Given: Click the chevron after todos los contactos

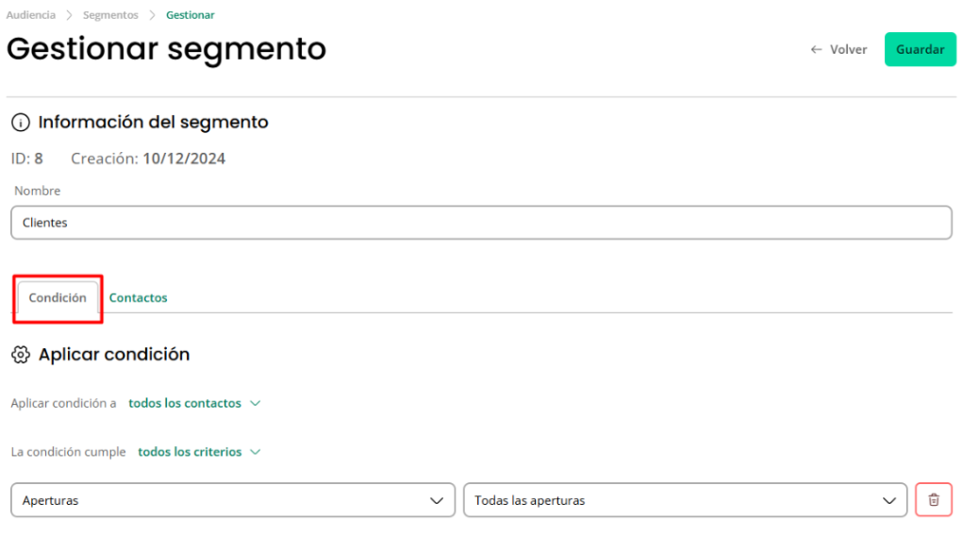Looking at the screenshot, I should pos(255,404).
